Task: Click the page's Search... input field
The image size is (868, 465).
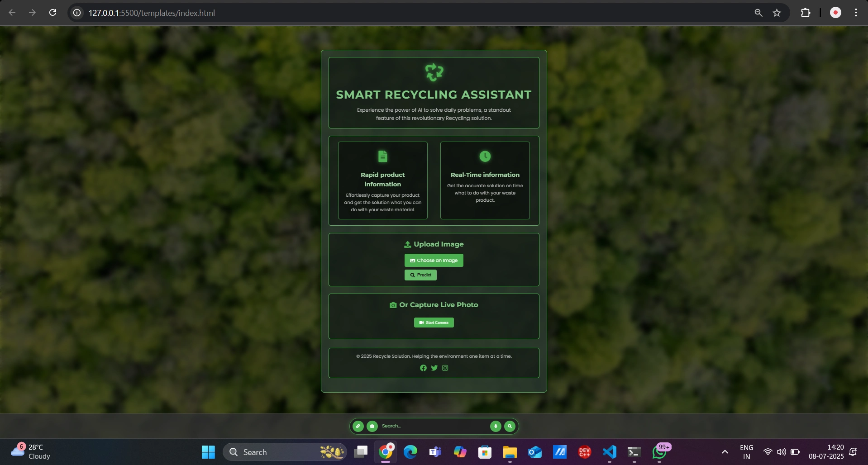Action: coord(434,426)
